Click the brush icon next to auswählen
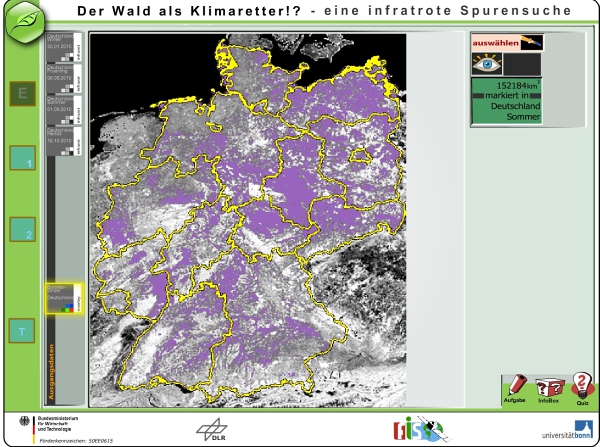Image resolution: width=600 pixels, height=447 pixels. 532,43
